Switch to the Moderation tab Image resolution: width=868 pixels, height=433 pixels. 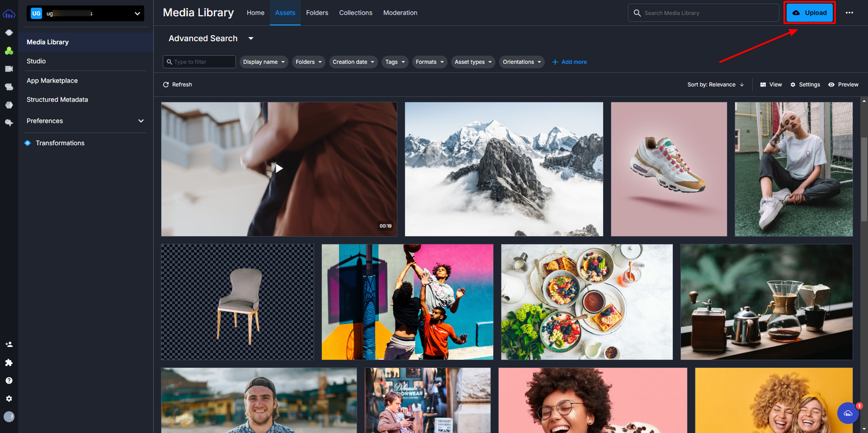(400, 13)
